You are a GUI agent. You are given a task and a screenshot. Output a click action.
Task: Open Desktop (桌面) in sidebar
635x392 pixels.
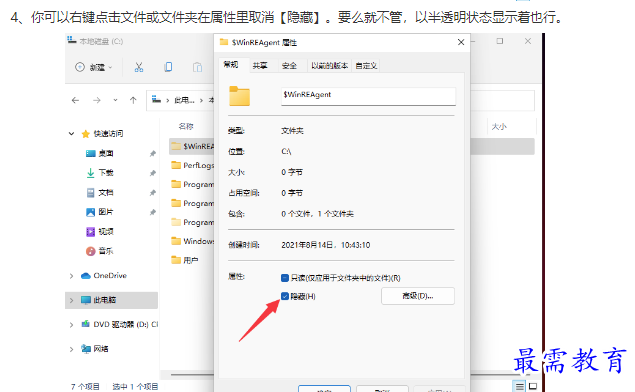(100, 153)
